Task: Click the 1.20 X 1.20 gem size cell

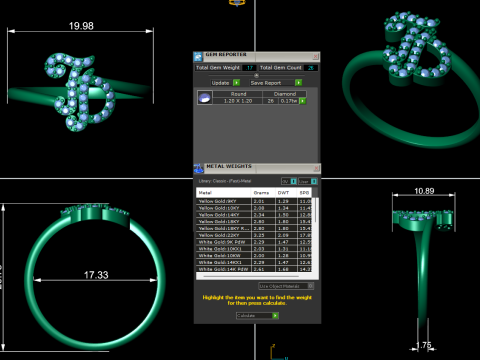Action: (x=238, y=101)
